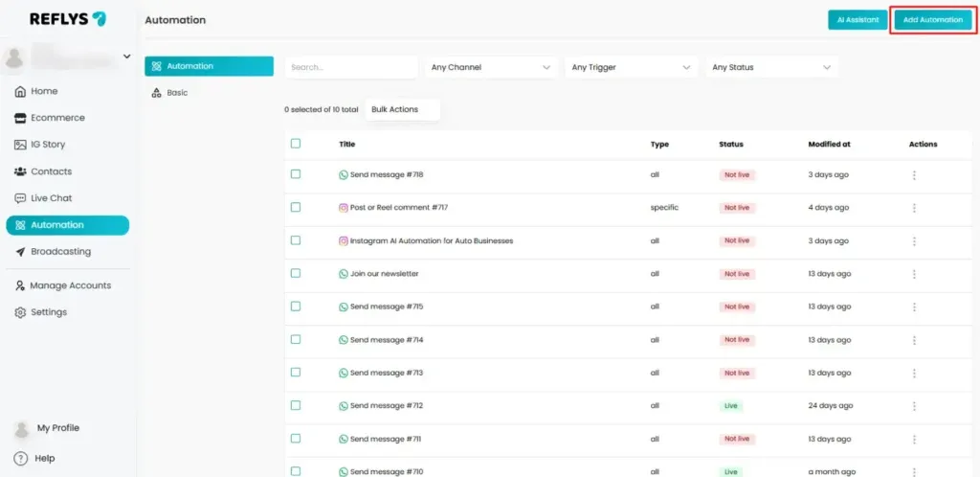Click the Instagram icon on Instagram AI Automation row
Viewport: 980px width, 477px height.
(344, 240)
